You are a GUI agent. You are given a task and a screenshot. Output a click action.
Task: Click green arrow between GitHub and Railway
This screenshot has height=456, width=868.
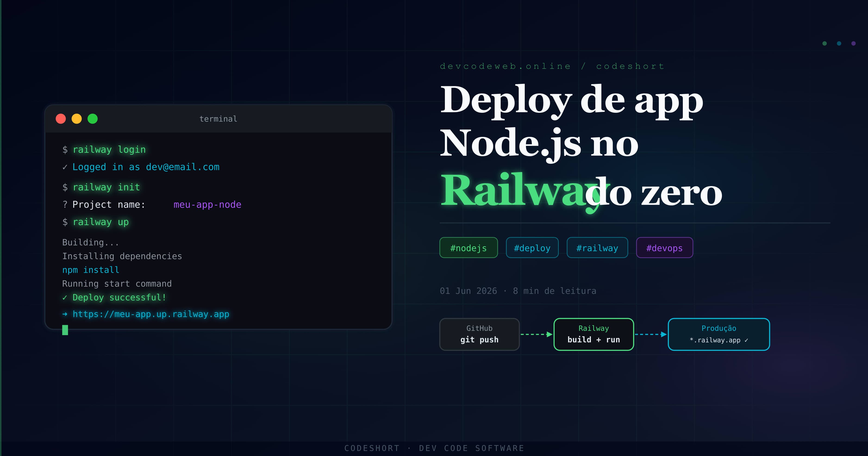point(537,334)
